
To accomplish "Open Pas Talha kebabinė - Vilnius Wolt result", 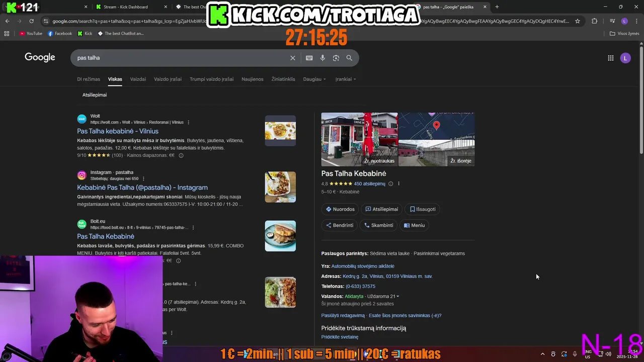I will pyautogui.click(x=118, y=131).
